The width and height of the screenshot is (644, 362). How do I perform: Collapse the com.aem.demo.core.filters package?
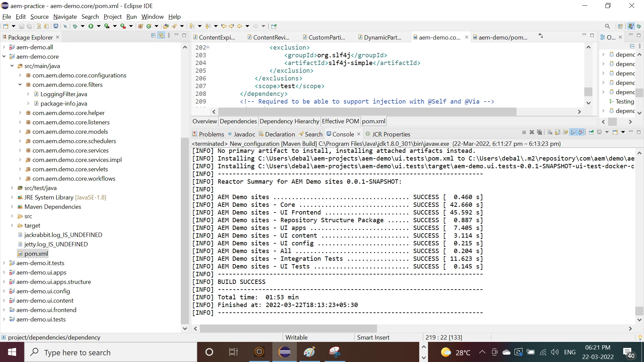point(20,85)
